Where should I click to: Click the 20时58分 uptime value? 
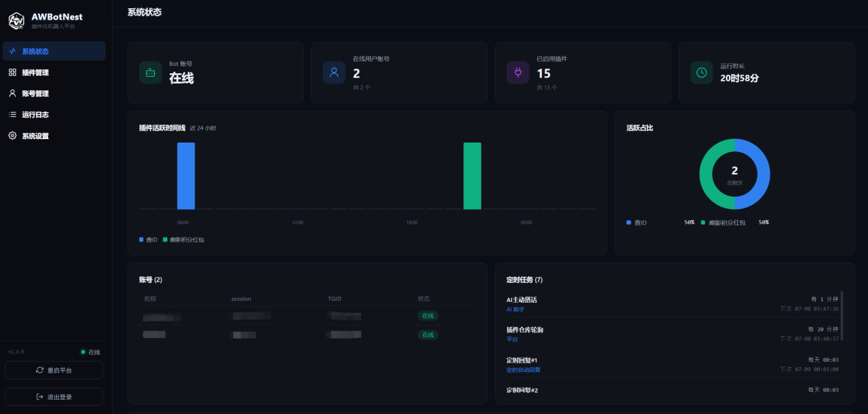click(739, 78)
